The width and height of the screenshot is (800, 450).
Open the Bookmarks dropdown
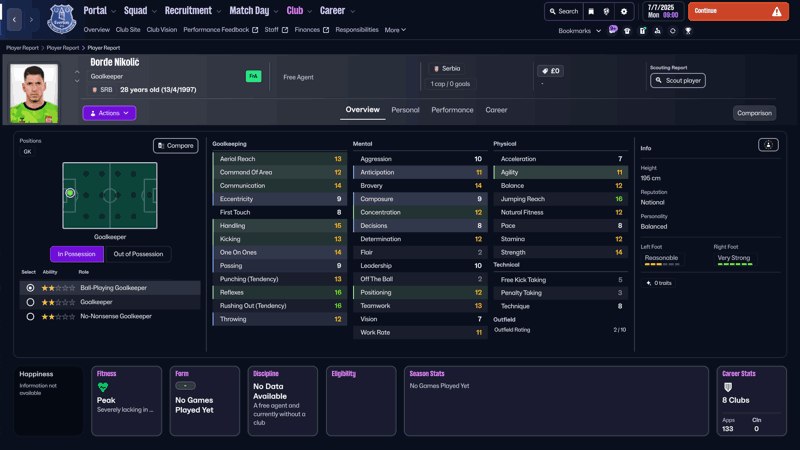tap(579, 31)
